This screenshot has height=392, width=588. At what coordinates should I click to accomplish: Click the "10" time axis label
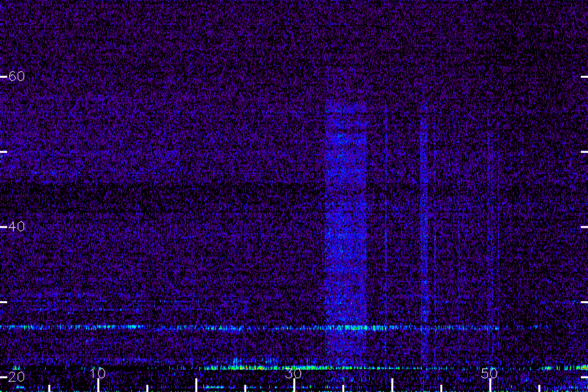(x=98, y=373)
